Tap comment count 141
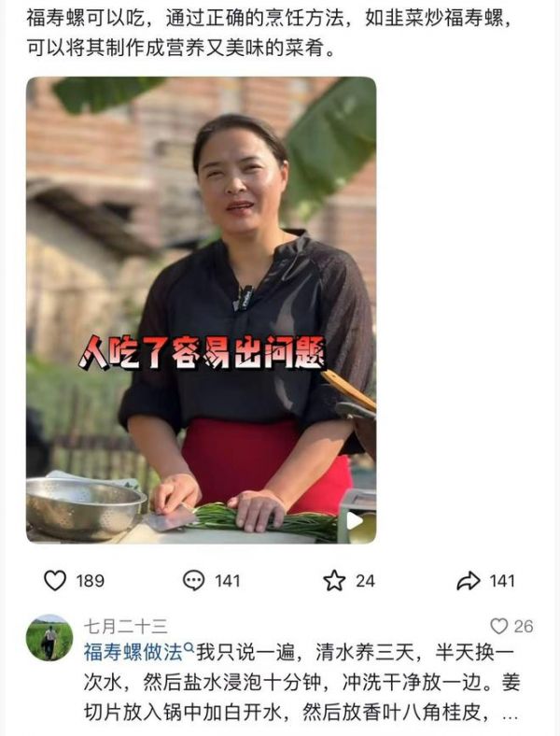This screenshot has height=736, width=560. (228, 581)
